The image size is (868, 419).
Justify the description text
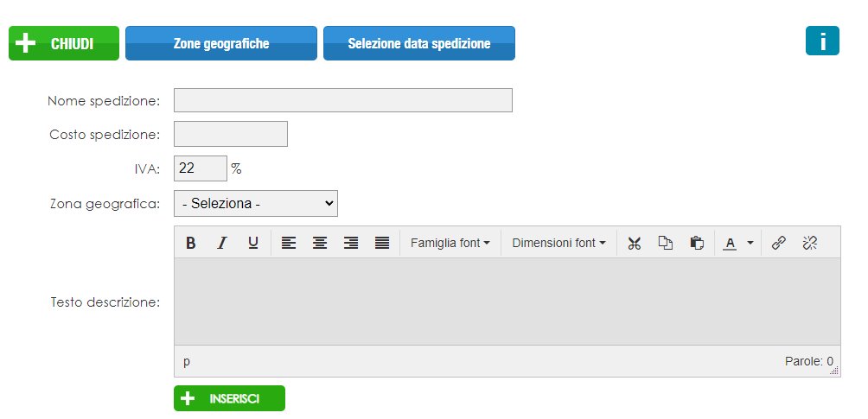pyautogui.click(x=382, y=244)
